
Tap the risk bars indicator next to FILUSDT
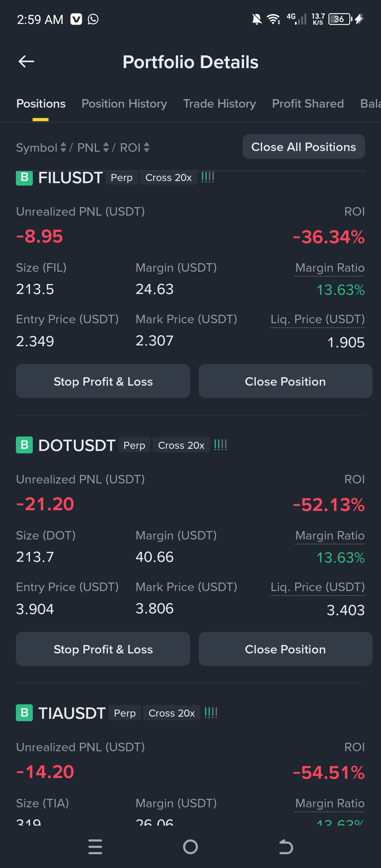[208, 177]
